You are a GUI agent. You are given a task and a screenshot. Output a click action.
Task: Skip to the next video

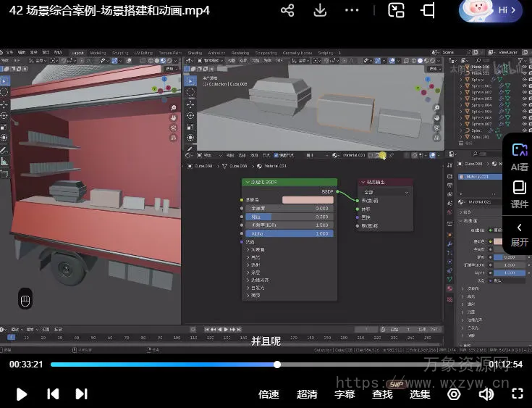(82, 394)
